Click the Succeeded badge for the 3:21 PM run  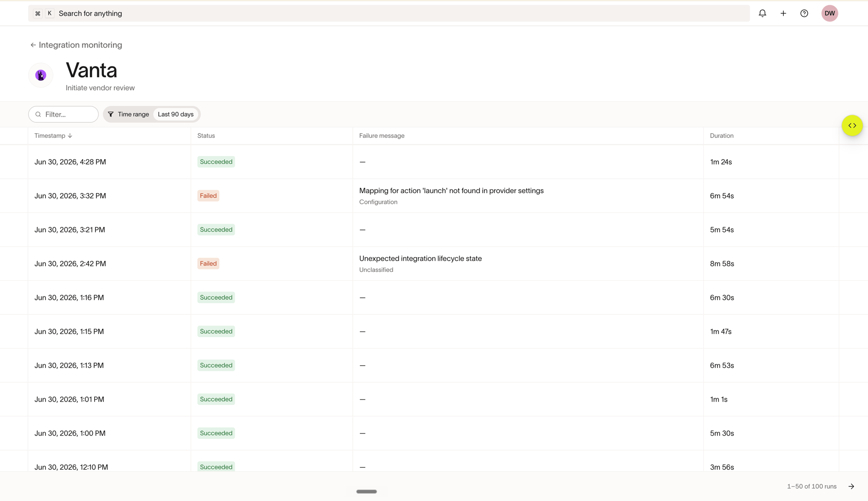(x=216, y=229)
